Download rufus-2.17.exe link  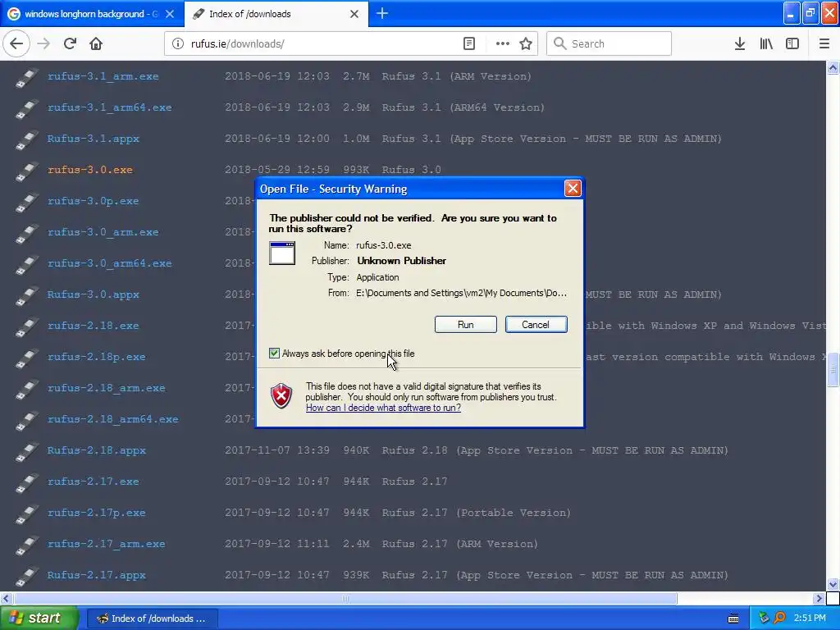94,482
